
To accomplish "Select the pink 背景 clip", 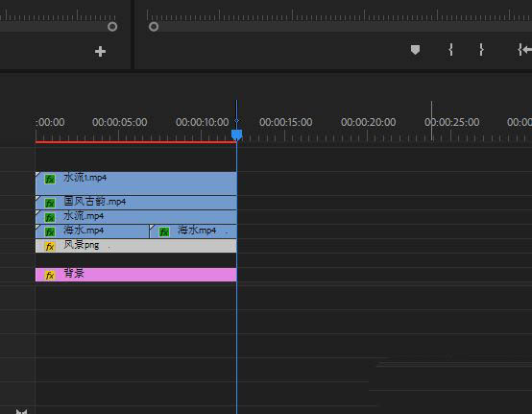I will (x=136, y=275).
